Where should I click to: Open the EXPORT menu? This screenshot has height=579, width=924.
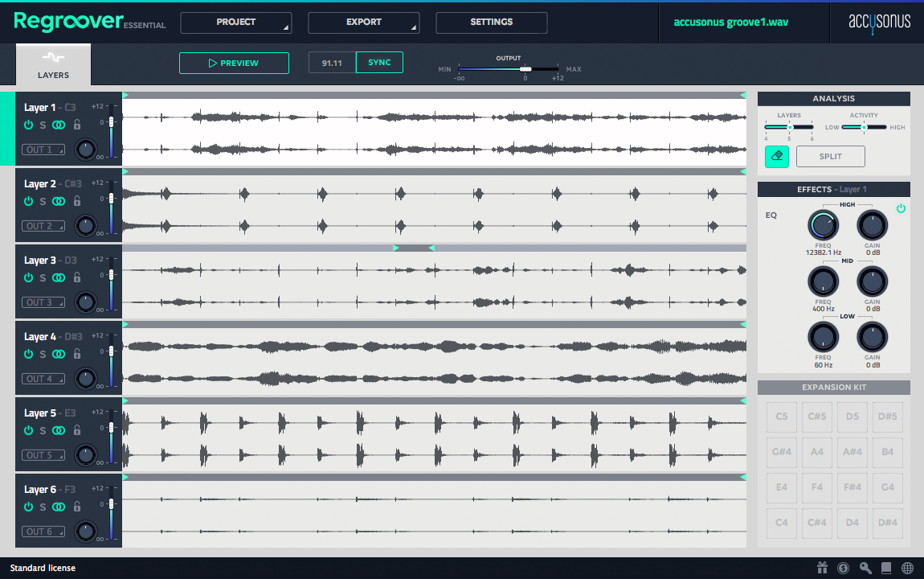point(364,23)
